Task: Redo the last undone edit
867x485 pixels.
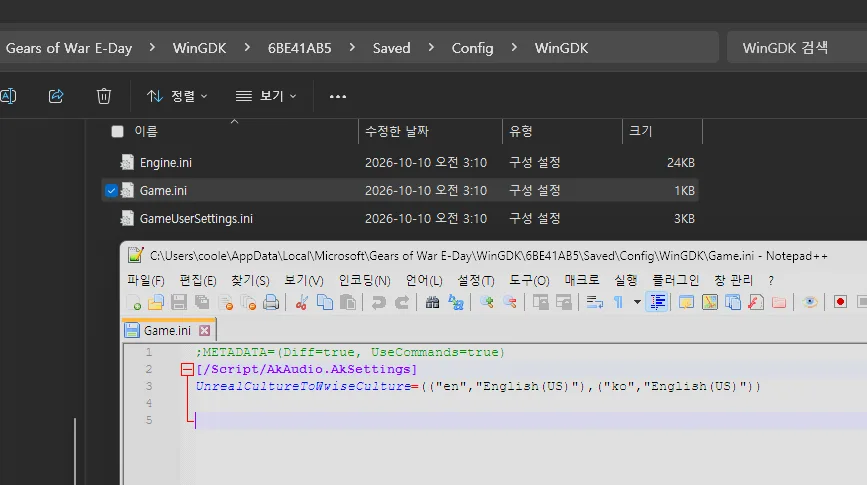Action: coord(402,303)
